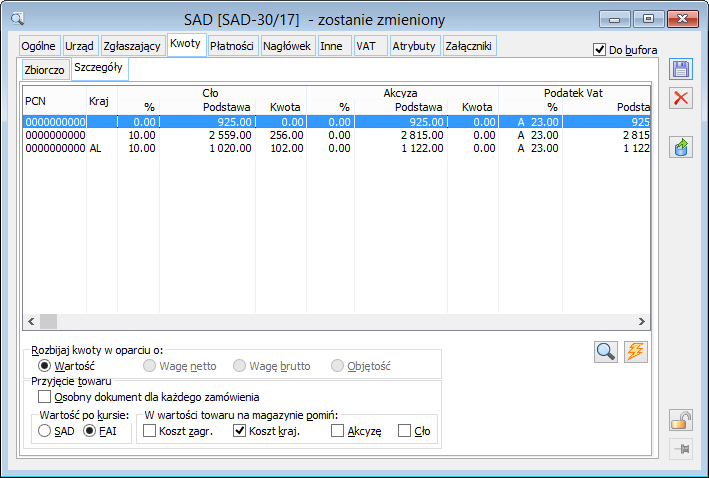Close the SAD window
The width and height of the screenshot is (709, 478).
click(682, 19)
